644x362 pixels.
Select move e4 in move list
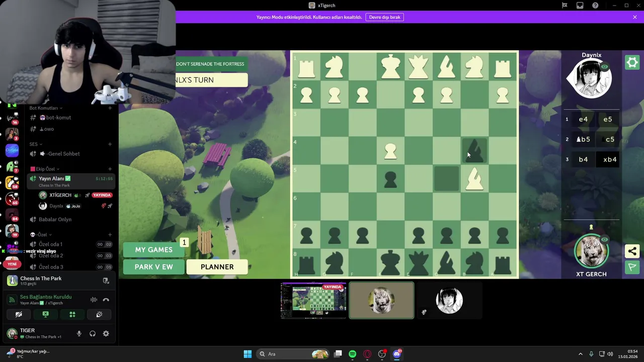pyautogui.click(x=583, y=119)
